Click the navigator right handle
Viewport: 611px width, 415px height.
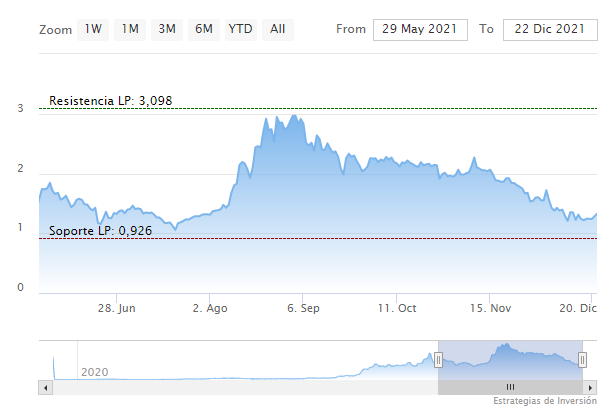582,359
